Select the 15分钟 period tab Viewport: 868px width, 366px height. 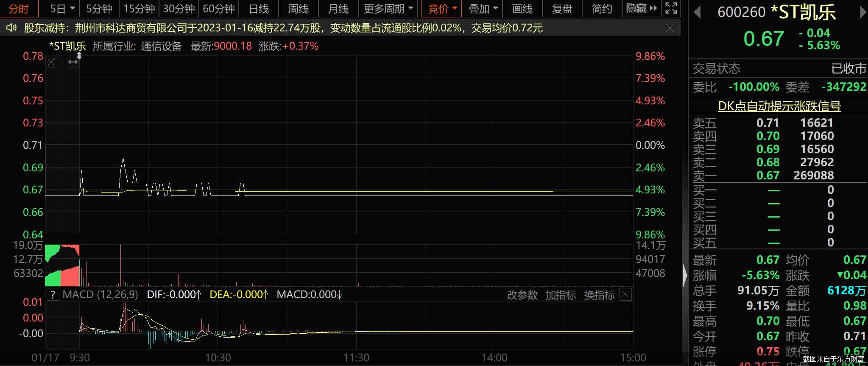[139, 8]
